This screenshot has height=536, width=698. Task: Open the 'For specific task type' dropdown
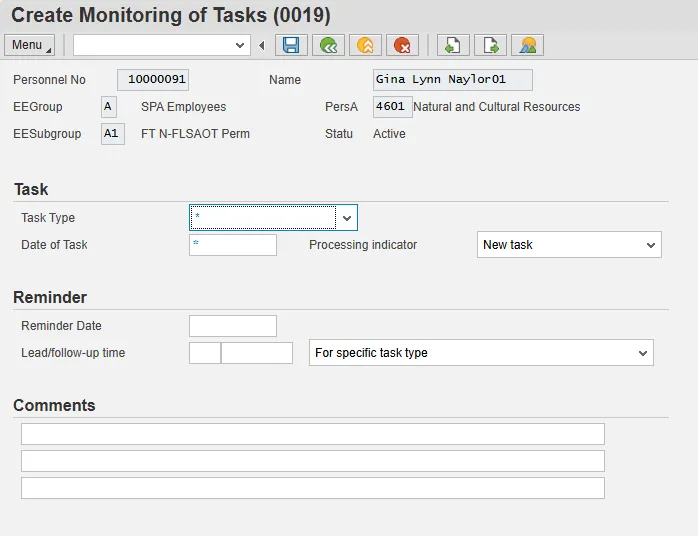pyautogui.click(x=642, y=353)
